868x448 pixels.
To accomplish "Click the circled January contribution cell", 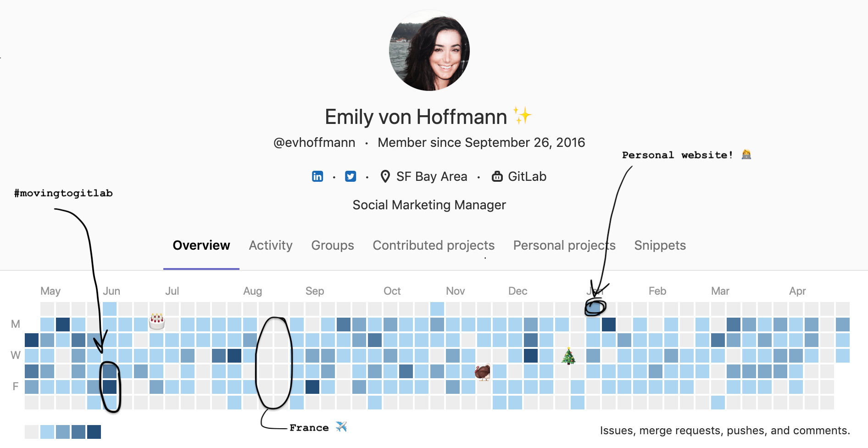I will (x=594, y=308).
